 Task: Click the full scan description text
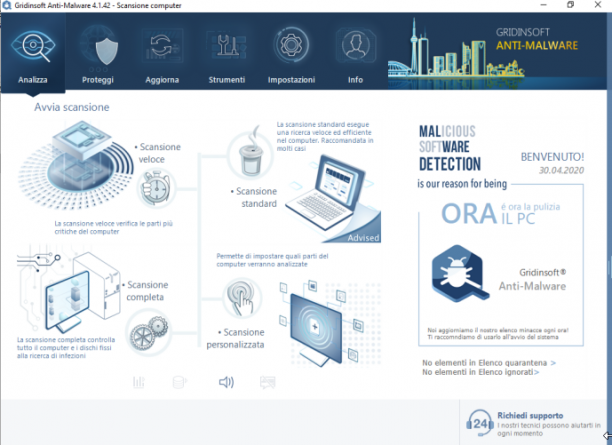[66, 348]
